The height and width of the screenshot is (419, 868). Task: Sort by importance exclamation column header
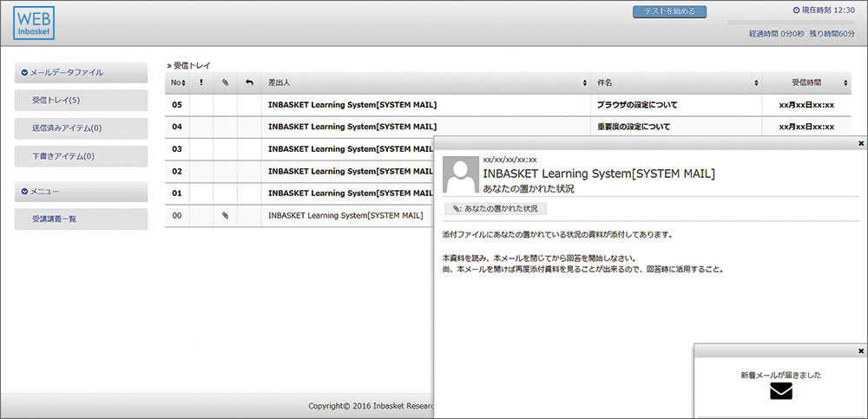click(x=201, y=82)
